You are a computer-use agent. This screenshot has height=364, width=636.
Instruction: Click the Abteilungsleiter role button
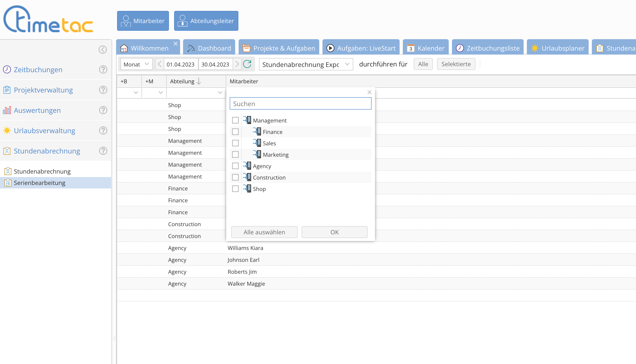[x=206, y=21]
